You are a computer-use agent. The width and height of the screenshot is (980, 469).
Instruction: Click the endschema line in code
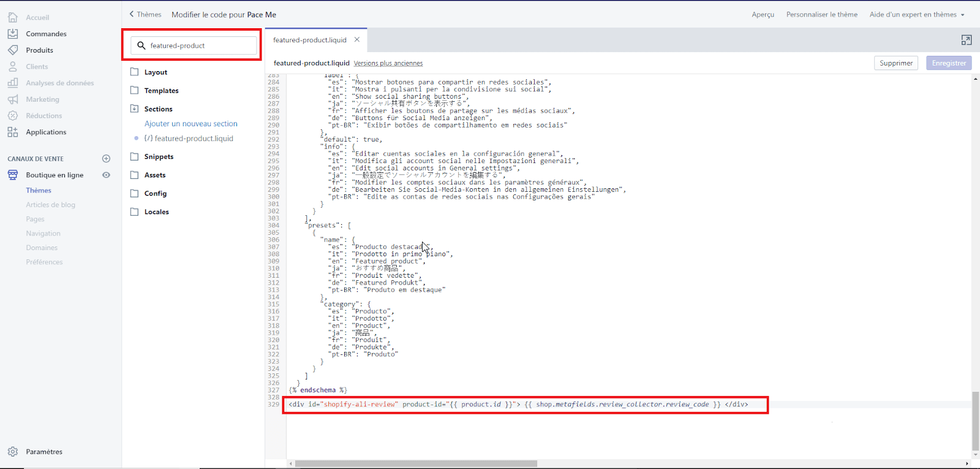[x=318, y=390]
